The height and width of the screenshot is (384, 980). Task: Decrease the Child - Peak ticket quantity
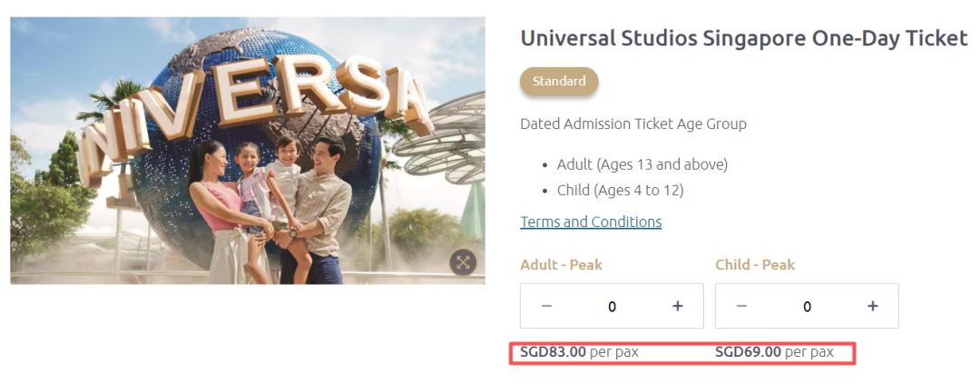pyautogui.click(x=741, y=306)
